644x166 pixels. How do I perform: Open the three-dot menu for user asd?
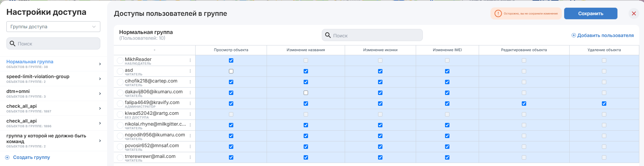190,71
